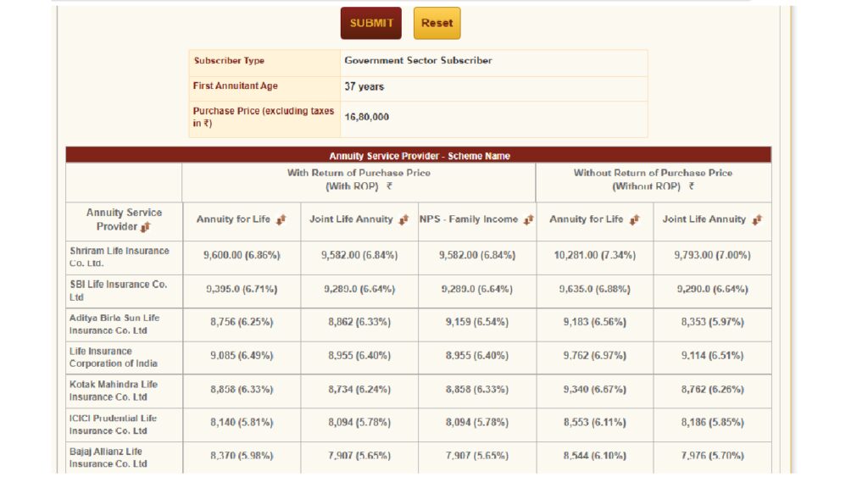The image size is (868, 488).
Task: Click value 8,140 (5.81%)
Action: coord(242,423)
